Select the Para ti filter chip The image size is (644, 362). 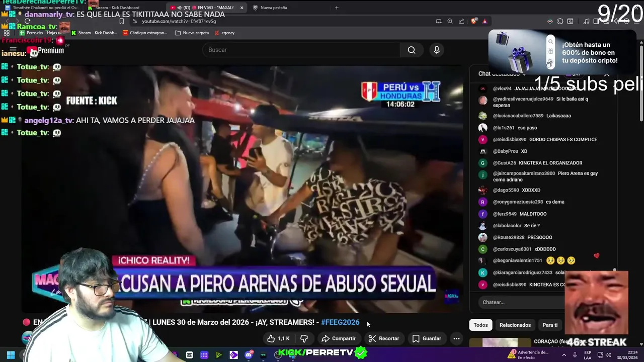[x=549, y=325]
